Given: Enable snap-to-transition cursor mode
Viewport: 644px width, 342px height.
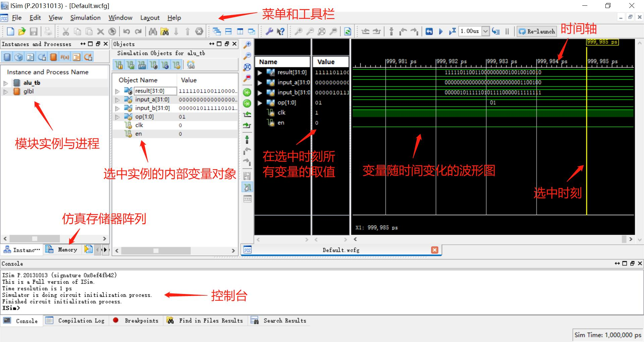Looking at the screenshot, I should pyautogui.click(x=248, y=187).
